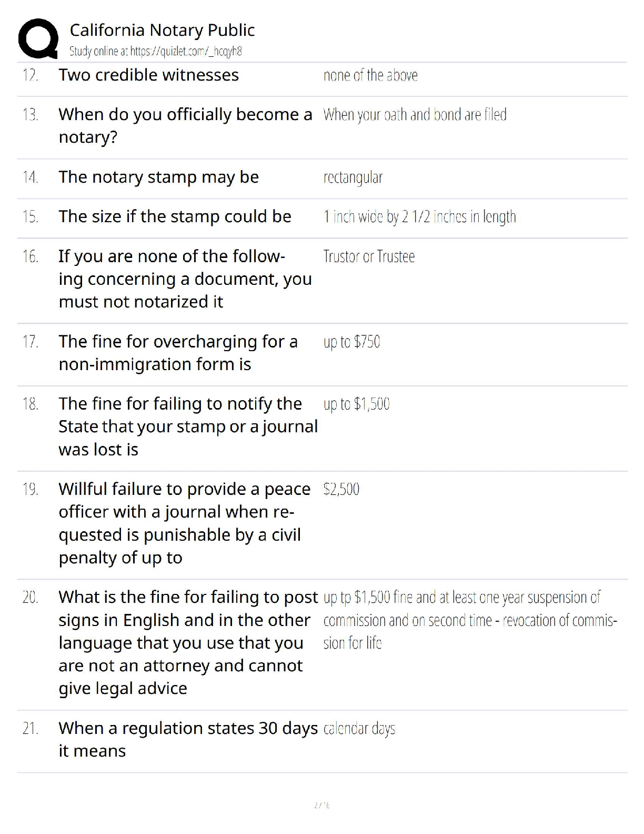Click the answer 'up to $1,500'
The width and height of the screenshot is (644, 834).
tap(356, 404)
